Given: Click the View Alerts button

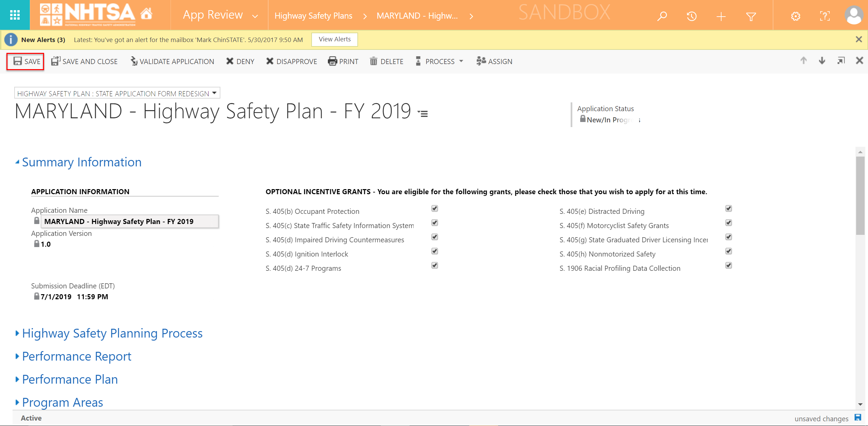Looking at the screenshot, I should click(334, 39).
